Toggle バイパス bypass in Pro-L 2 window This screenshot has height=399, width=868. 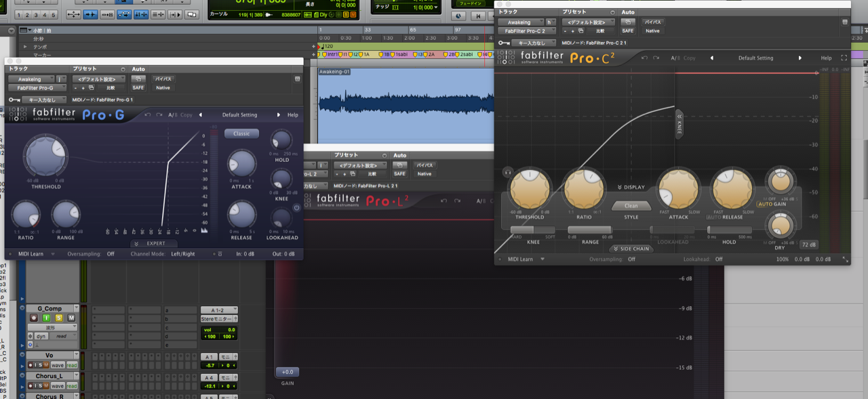click(425, 165)
